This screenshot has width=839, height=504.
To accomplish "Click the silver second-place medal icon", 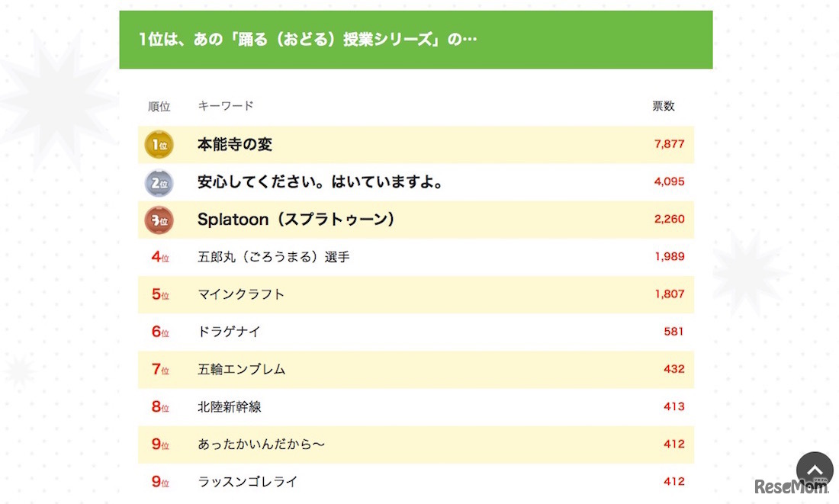I will click(159, 181).
